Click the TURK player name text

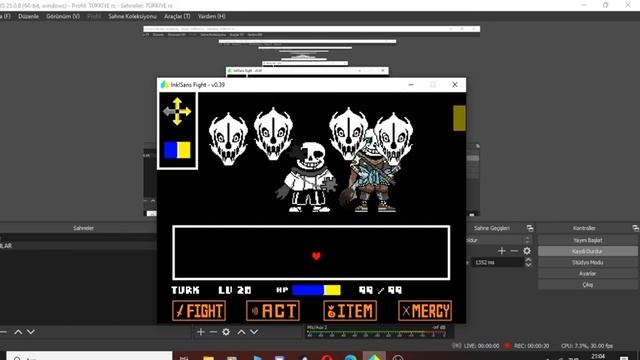pyautogui.click(x=186, y=290)
